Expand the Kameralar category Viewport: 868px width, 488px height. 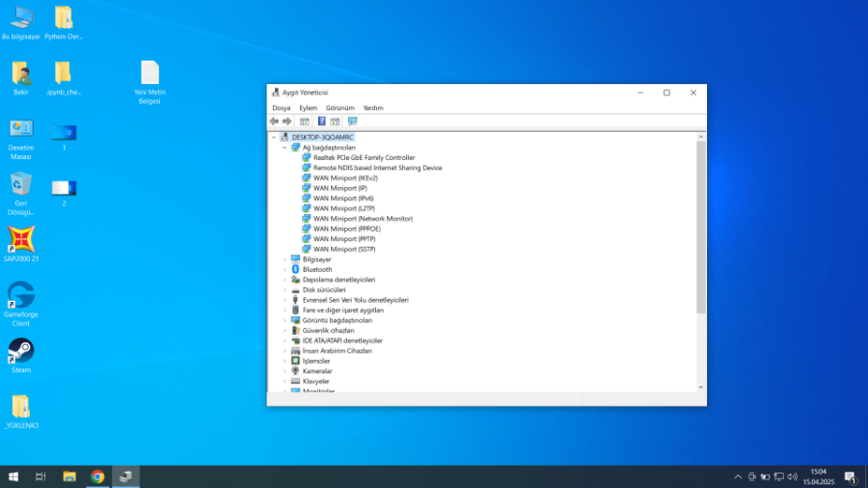pos(285,371)
